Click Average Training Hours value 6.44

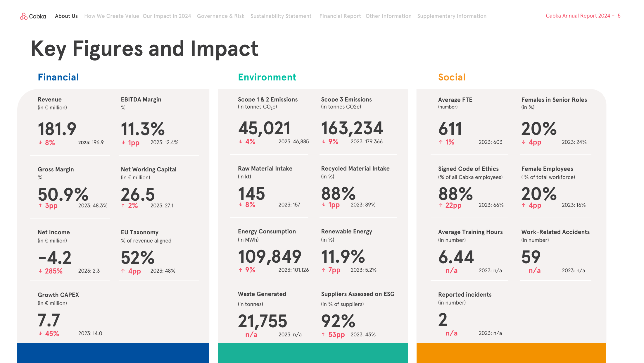pos(456,257)
